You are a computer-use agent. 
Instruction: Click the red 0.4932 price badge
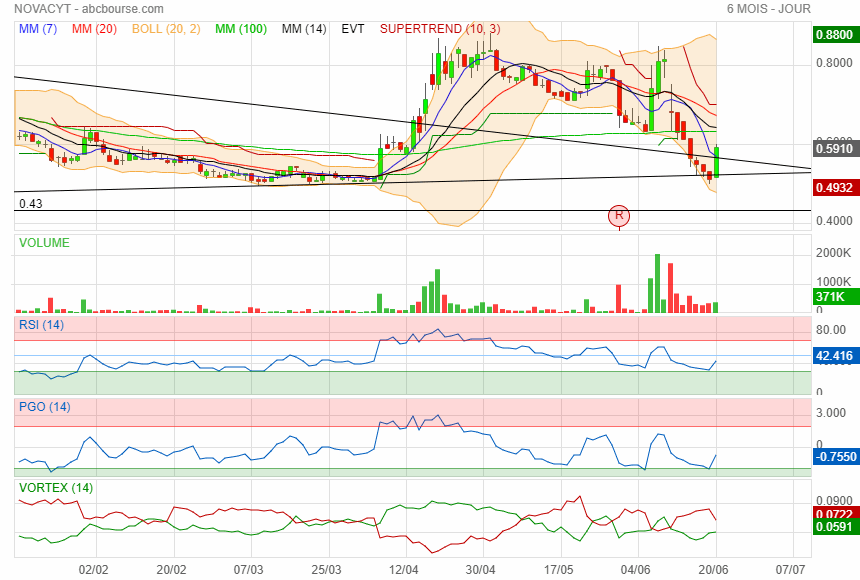pos(834,188)
